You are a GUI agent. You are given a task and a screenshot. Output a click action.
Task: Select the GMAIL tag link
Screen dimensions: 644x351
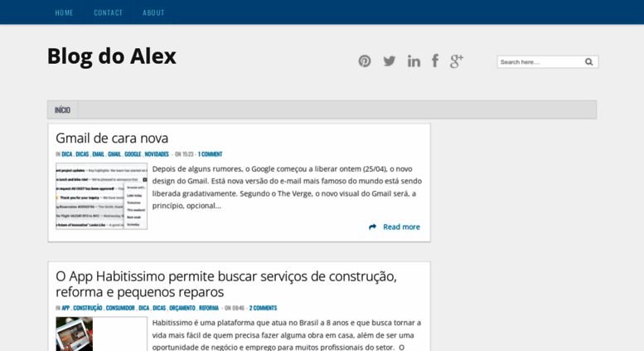click(x=114, y=154)
